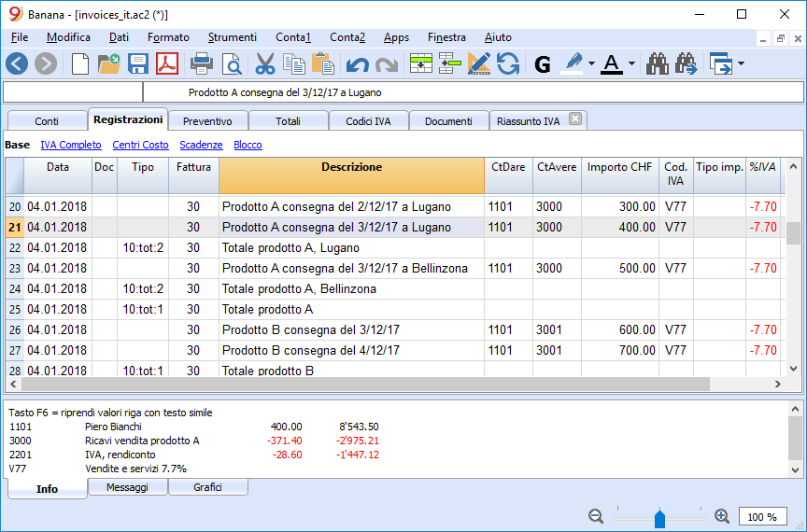Select the Descrizione column header
The image size is (807, 532).
351,175
